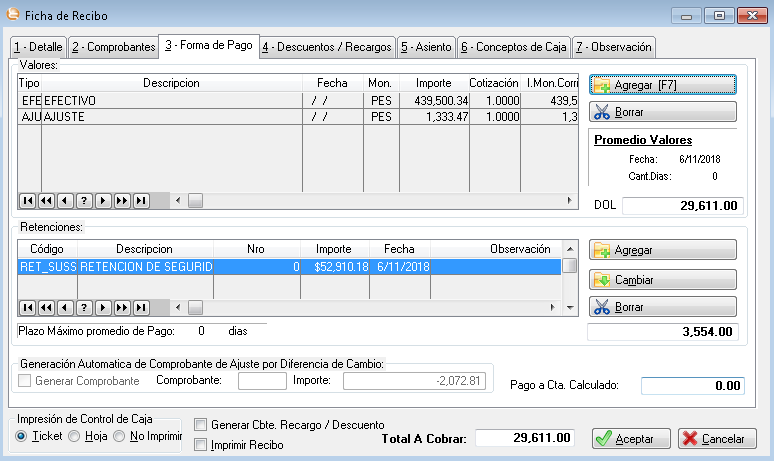The width and height of the screenshot is (774, 461).
Task: Go to first record in Valores grid
Action: click(x=27, y=200)
